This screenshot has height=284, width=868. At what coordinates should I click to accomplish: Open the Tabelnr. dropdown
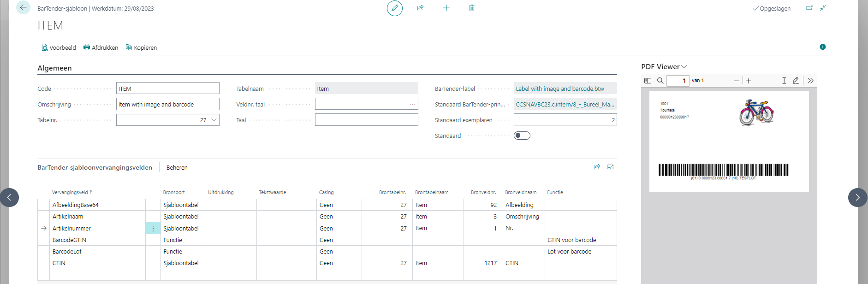(214, 120)
